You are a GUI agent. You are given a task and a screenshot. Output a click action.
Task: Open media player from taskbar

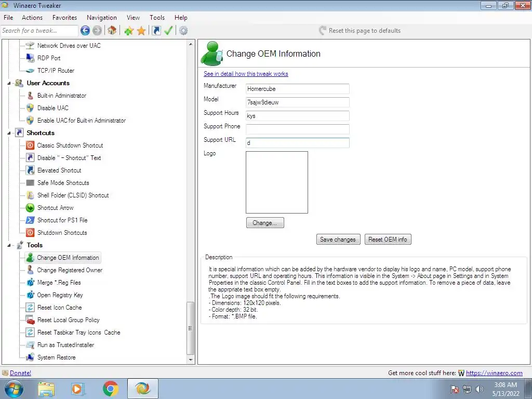77,389
